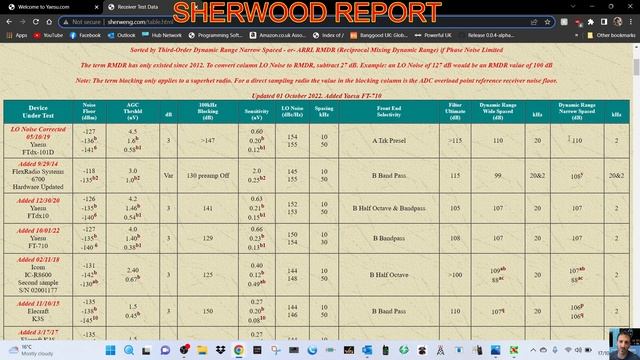Viewport: 640px width, 360px height.
Task: Select the Yaesu FTdx10 device cell
Action: click(x=38, y=208)
